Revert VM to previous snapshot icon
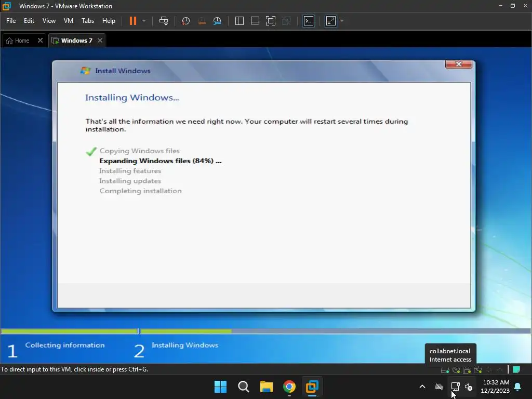This screenshot has height=399, width=532. click(x=202, y=21)
